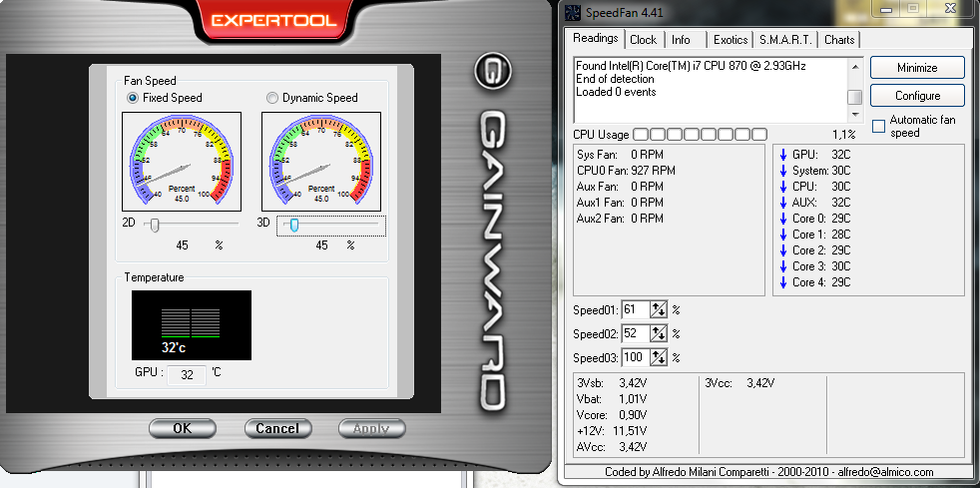Adjust Speed02 percentage stepper arrows
The height and width of the screenshot is (488, 980).
659,333
